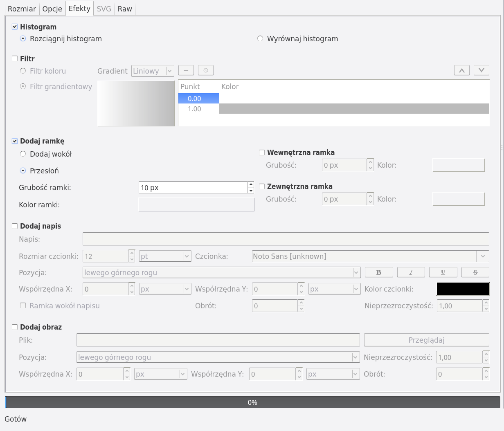Open image Współrzędna X unit dropdown
The width and height of the screenshot is (504, 431).
[x=160, y=374]
